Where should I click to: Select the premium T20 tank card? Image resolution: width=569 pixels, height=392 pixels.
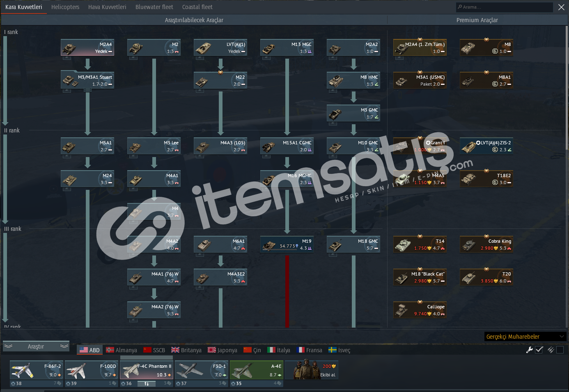pos(486,277)
